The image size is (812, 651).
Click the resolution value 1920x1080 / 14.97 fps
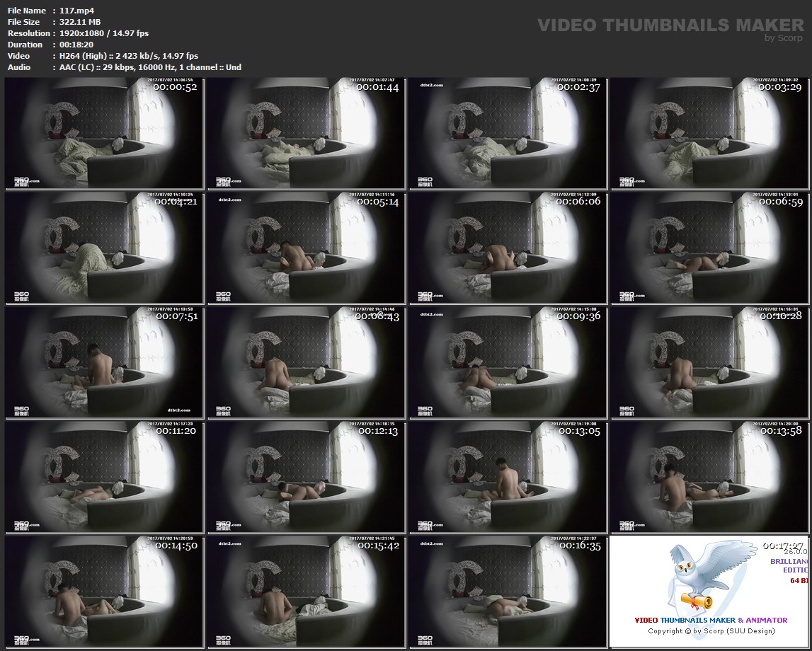[x=104, y=33]
